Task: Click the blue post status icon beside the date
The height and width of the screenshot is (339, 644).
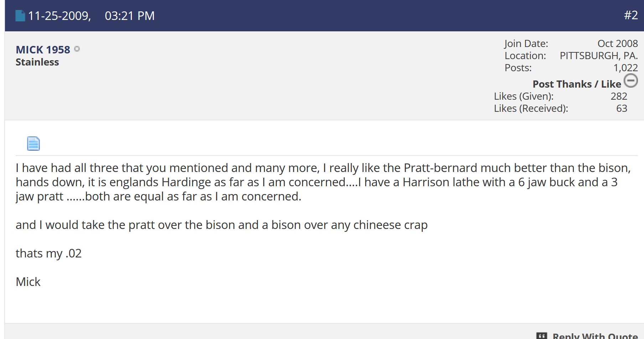Action: click(x=20, y=16)
